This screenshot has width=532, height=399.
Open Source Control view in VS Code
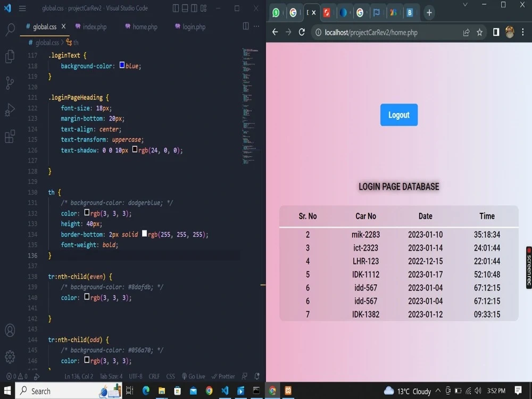click(10, 82)
